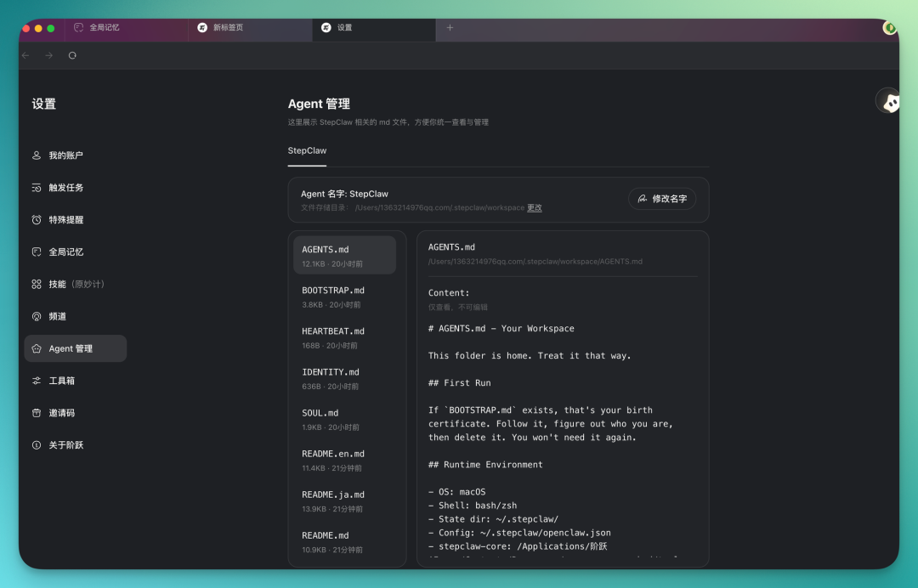Viewport: 918px width, 588px height.
Task: Select AGENTS.md in the file list
Action: (x=344, y=255)
